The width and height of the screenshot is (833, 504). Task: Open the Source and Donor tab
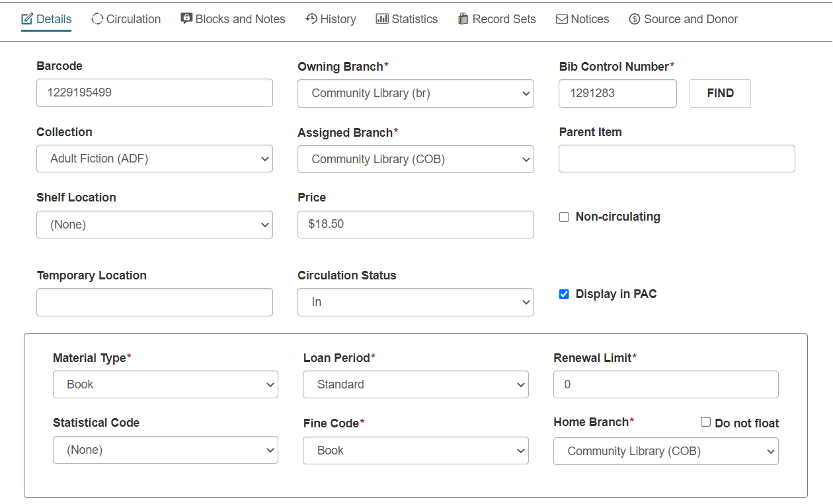point(683,19)
